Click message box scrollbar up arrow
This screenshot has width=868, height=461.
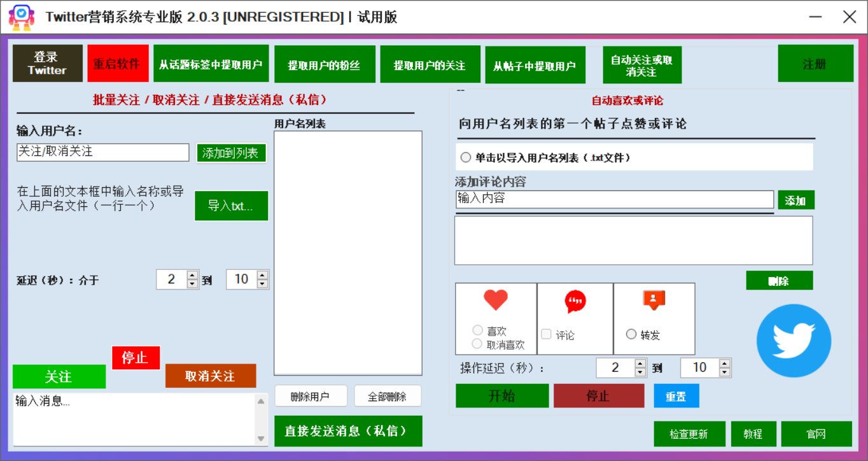(262, 401)
